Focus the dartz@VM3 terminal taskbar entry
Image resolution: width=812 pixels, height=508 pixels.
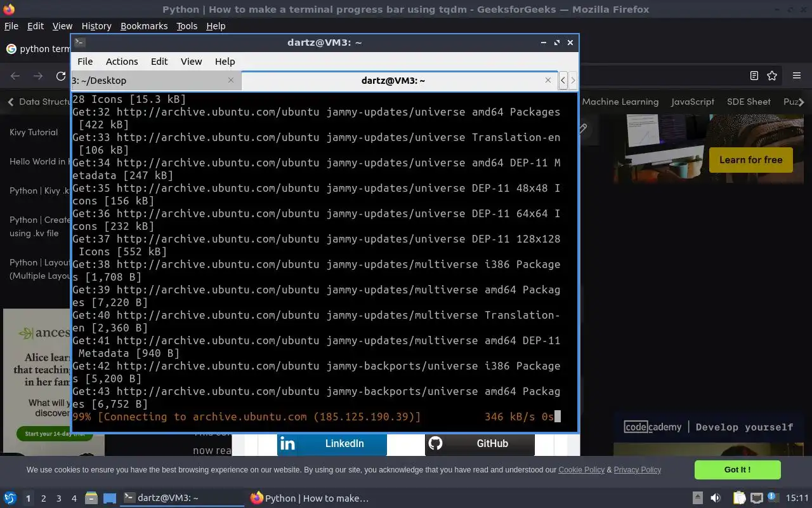click(182, 498)
